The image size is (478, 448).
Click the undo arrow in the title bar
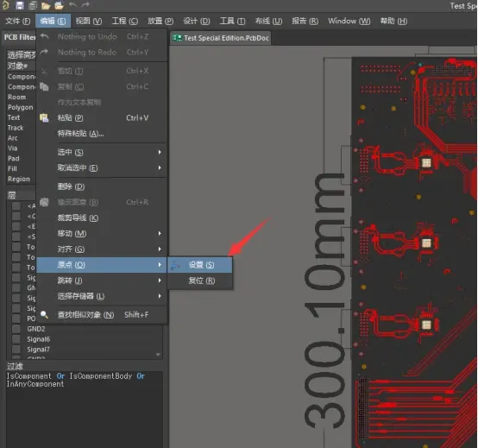click(72, 4)
